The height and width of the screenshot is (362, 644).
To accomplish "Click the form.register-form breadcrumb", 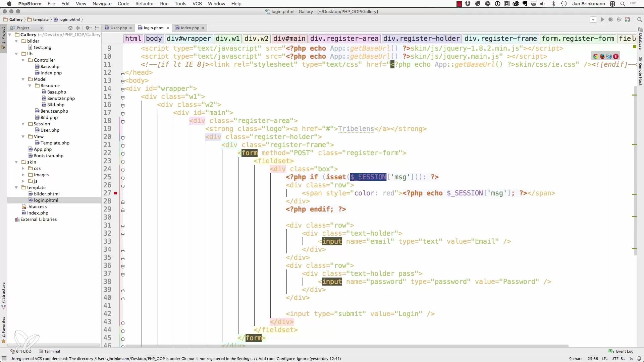I will click(x=578, y=39).
